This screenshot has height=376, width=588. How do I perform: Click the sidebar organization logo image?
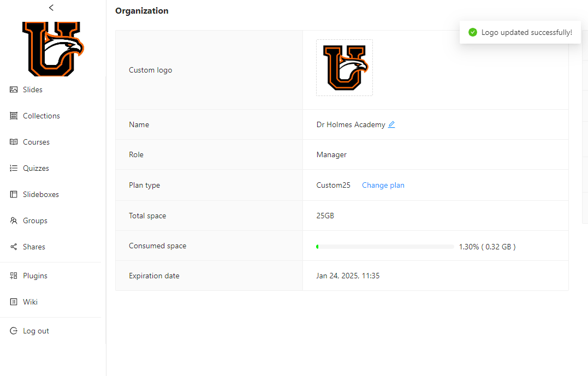53,49
